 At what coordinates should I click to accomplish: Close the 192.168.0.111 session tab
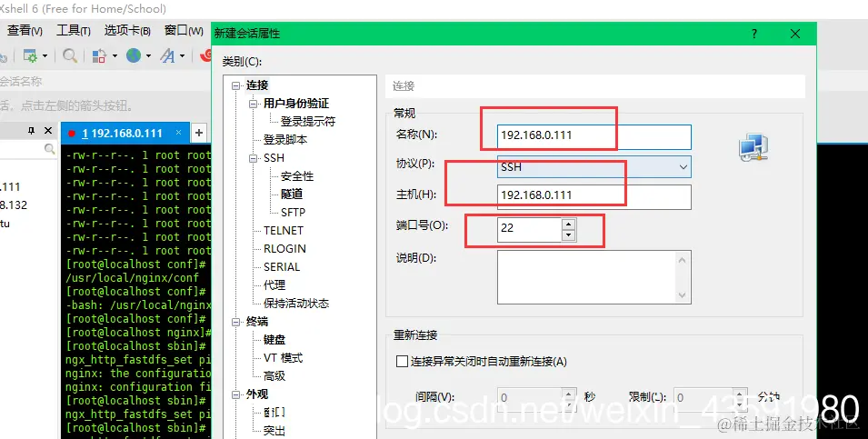(x=178, y=133)
